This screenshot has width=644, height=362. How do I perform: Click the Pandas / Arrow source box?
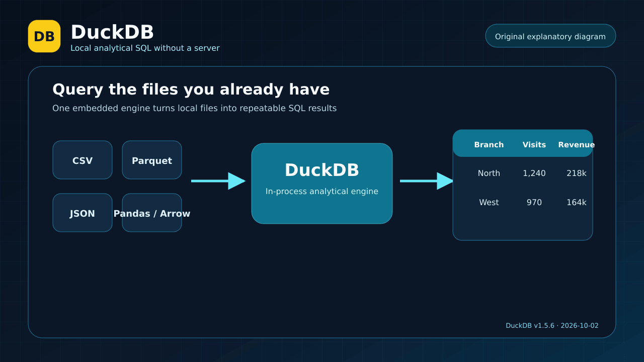pos(152,213)
